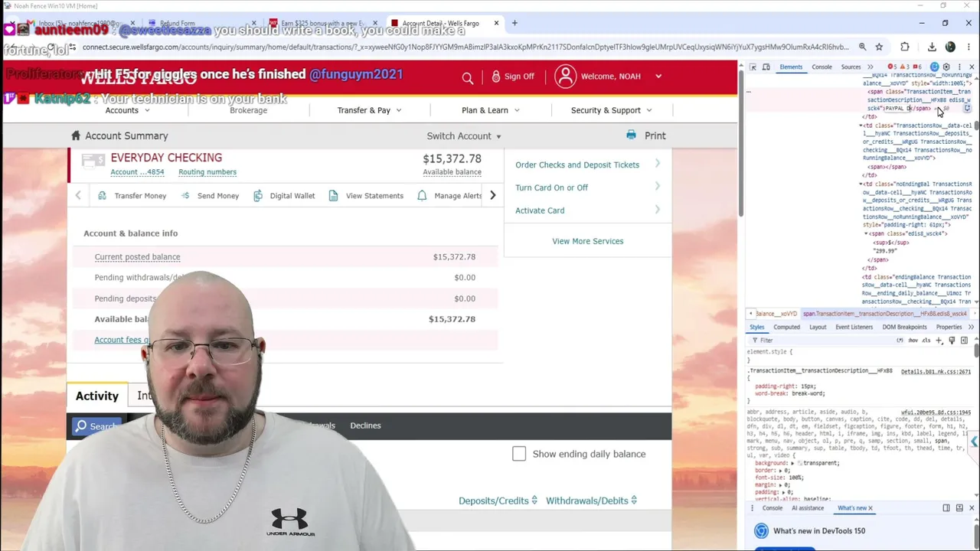
Task: Close the DevTools panel
Action: click(972, 67)
